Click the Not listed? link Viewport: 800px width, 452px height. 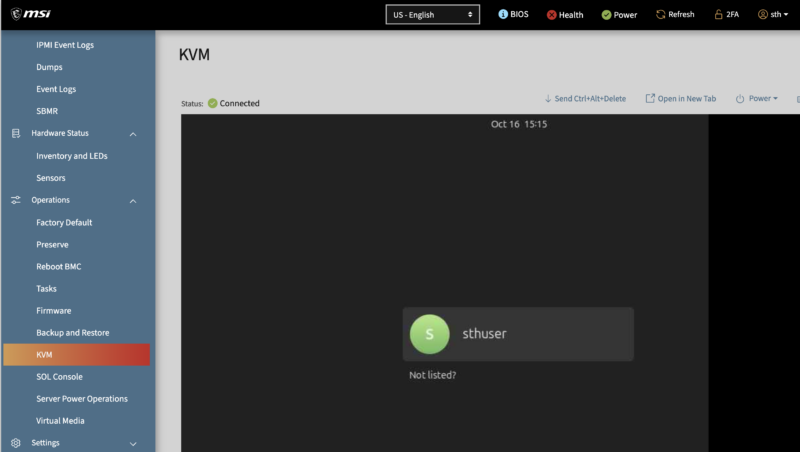click(432, 375)
